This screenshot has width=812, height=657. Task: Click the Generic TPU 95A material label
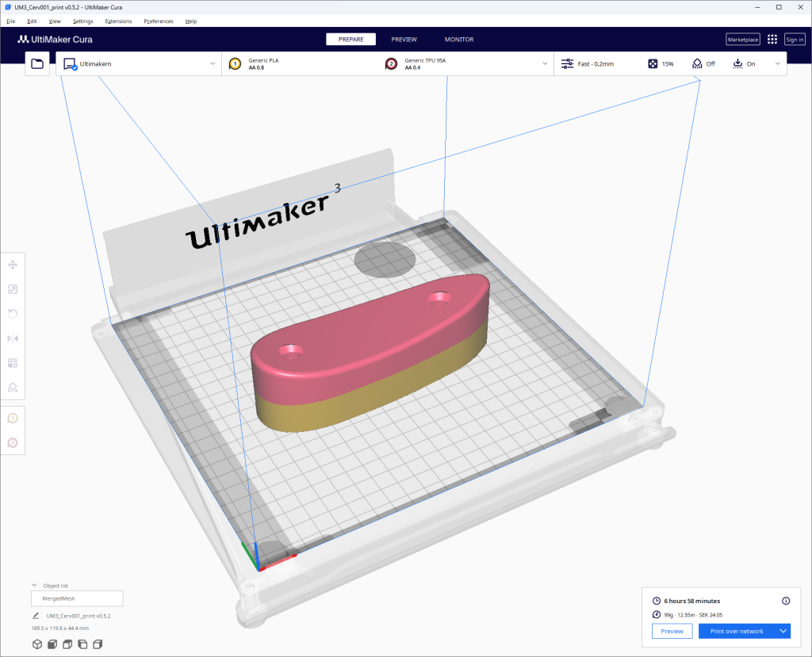[425, 60]
